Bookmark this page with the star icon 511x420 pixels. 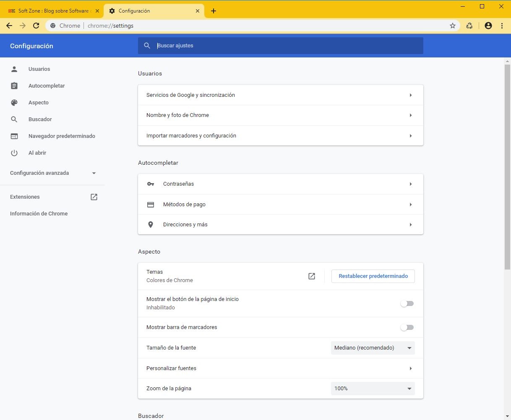[453, 26]
